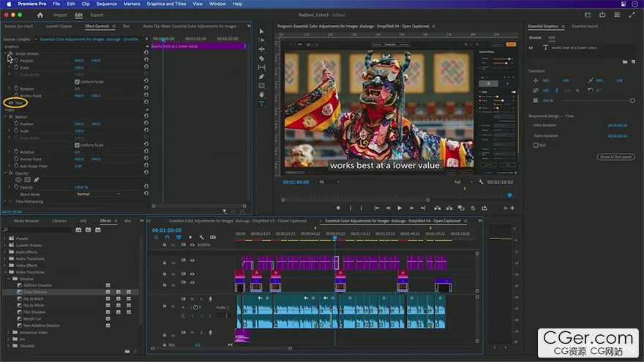Select the Hand tool
Viewport: 644px width, 362px height.
(x=262, y=94)
